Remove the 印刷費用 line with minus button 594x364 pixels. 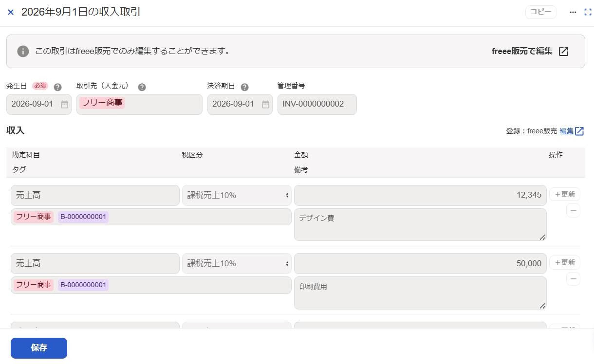tap(573, 279)
